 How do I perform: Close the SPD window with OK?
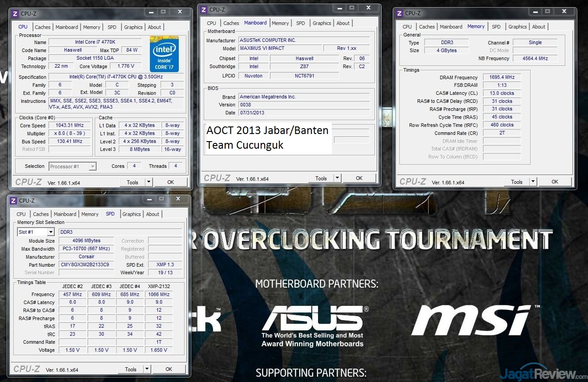(x=169, y=369)
